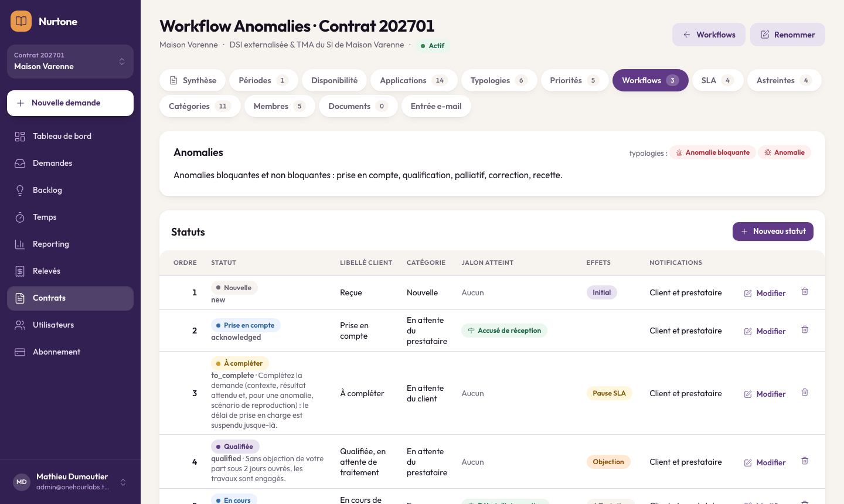Delete the Nouvelle status with trash icon
Viewport: 844px width, 504px height.
805,291
